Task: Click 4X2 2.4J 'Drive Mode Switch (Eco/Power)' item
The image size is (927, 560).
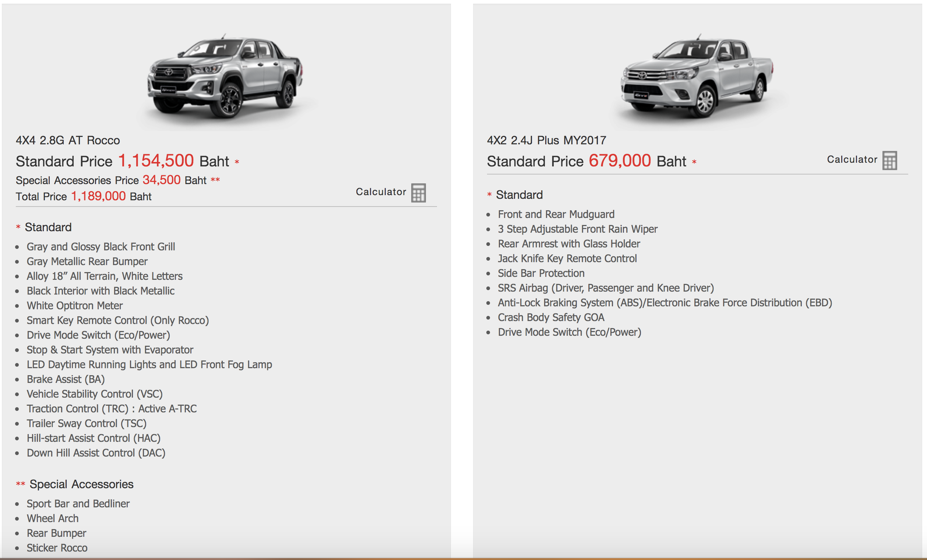Action: point(570,332)
